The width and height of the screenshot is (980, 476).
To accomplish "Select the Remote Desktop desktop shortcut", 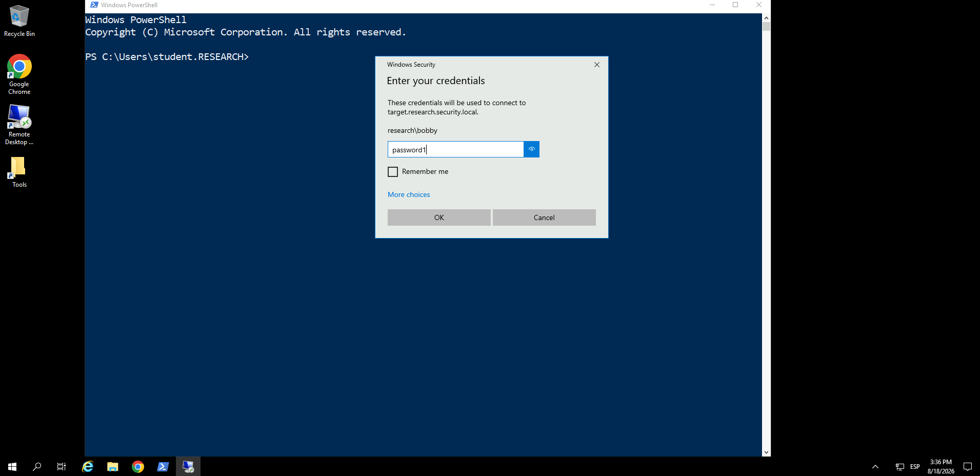I will pos(19,125).
